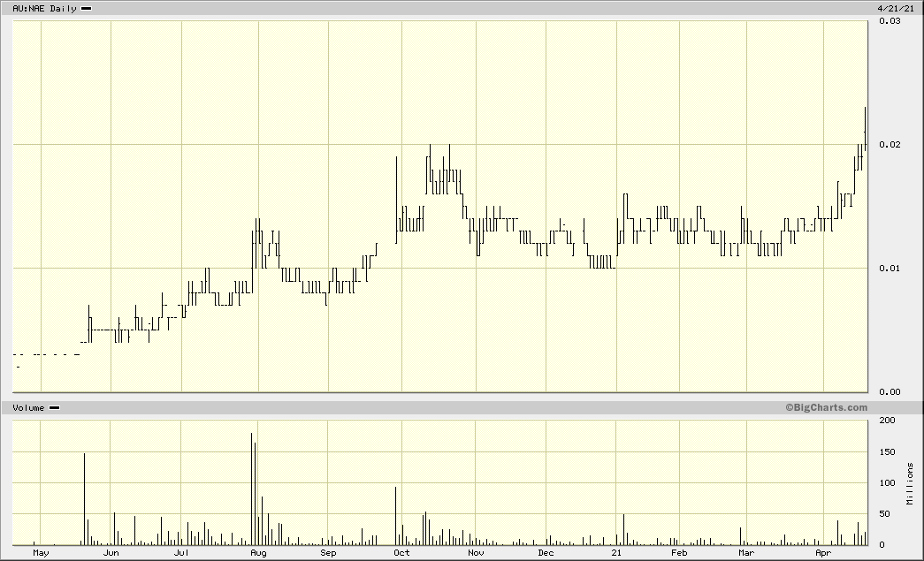Image resolution: width=924 pixels, height=561 pixels.
Task: Select the Jun label on time axis
Action: 111,553
